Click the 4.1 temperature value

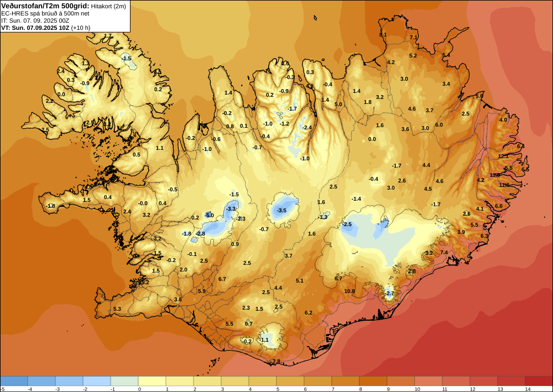(480, 208)
